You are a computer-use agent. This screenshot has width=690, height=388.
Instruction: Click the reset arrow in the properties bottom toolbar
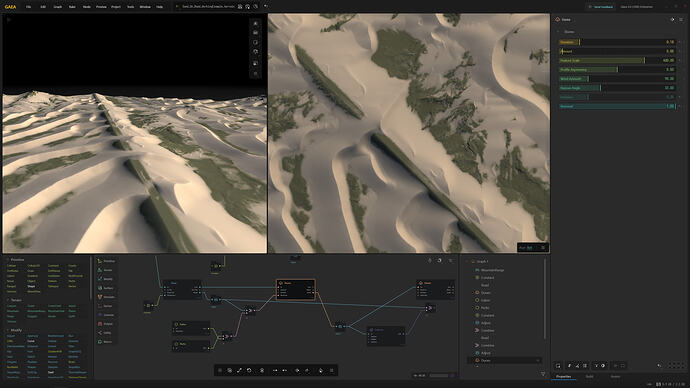point(659,366)
